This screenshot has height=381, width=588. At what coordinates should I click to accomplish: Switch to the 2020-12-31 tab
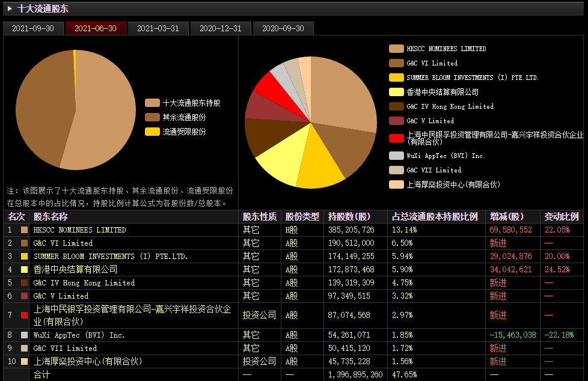[221, 28]
